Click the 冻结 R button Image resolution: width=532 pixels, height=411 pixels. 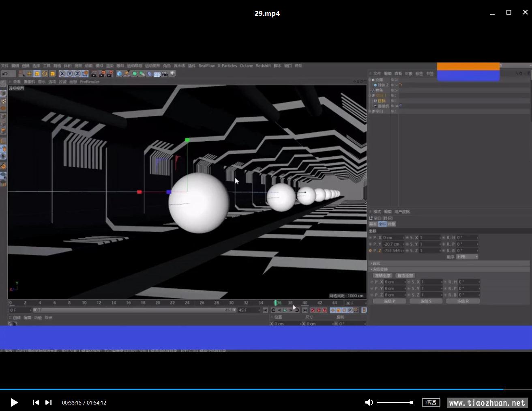coord(463,301)
